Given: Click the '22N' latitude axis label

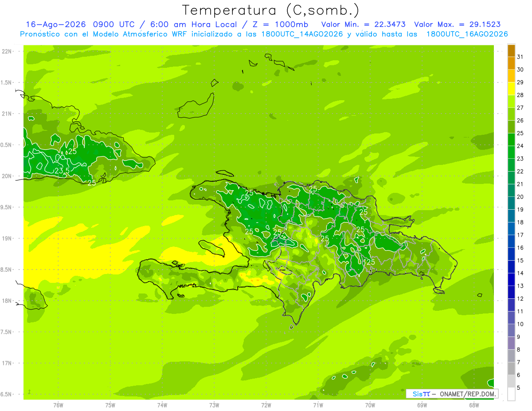Looking at the screenshot, I should (x=7, y=51).
